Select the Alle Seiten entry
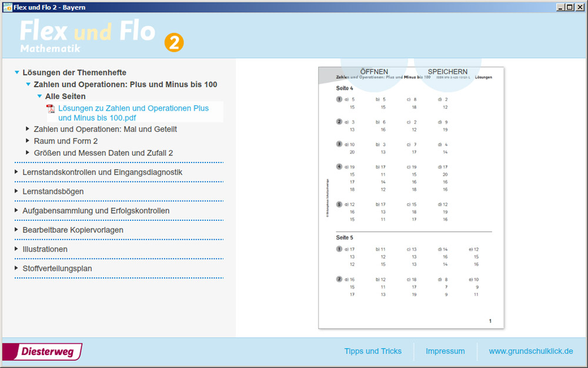This screenshot has width=588, height=368. coord(65,97)
